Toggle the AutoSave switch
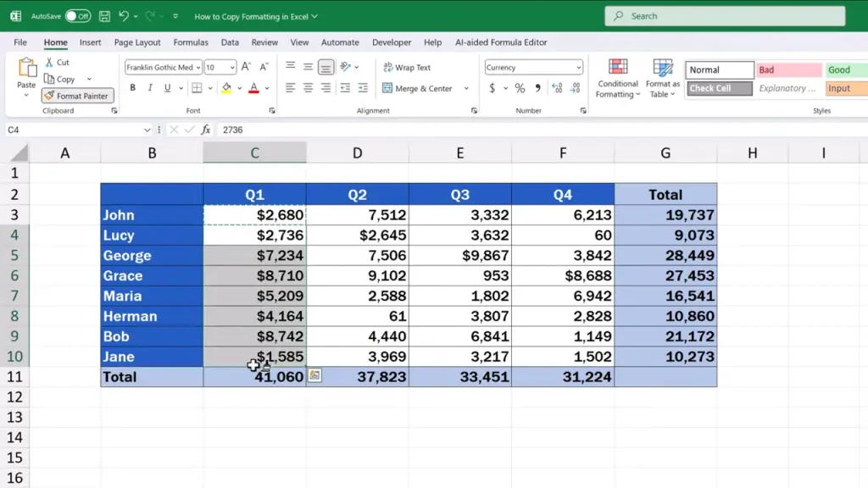 [x=78, y=16]
